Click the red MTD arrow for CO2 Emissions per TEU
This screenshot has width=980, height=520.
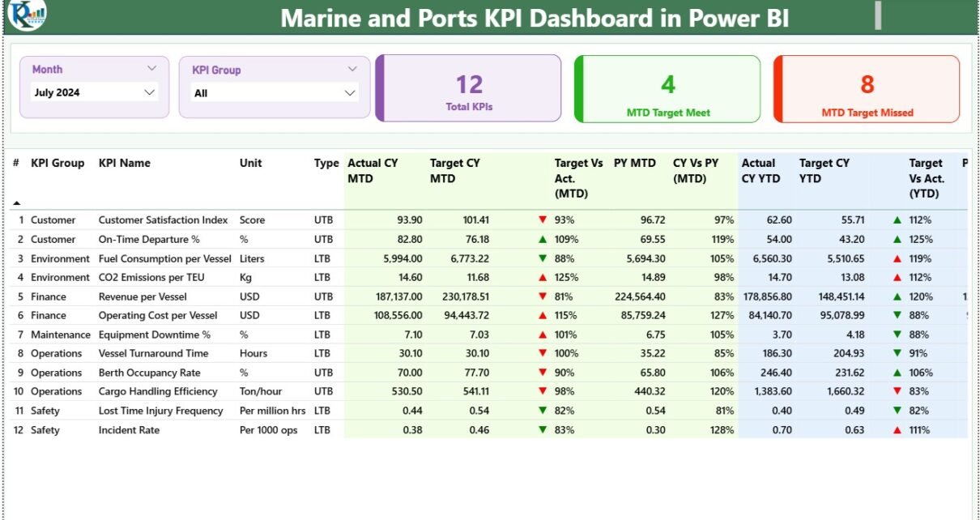coord(543,278)
